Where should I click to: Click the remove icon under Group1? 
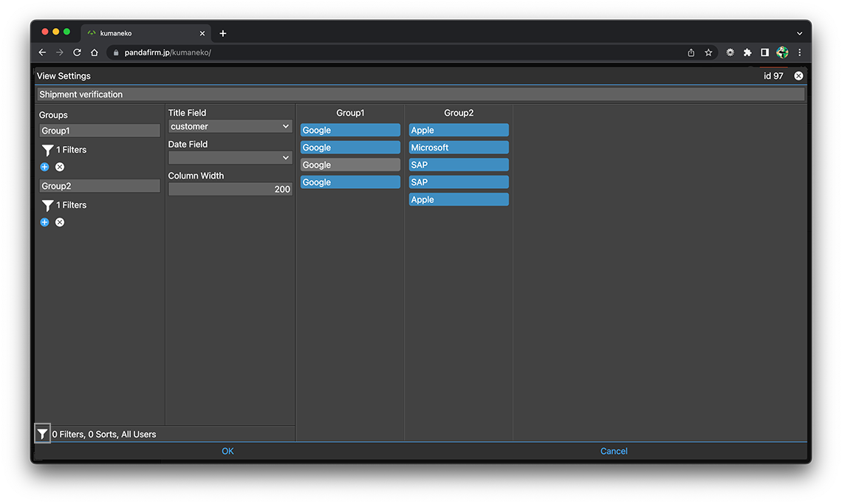(60, 167)
